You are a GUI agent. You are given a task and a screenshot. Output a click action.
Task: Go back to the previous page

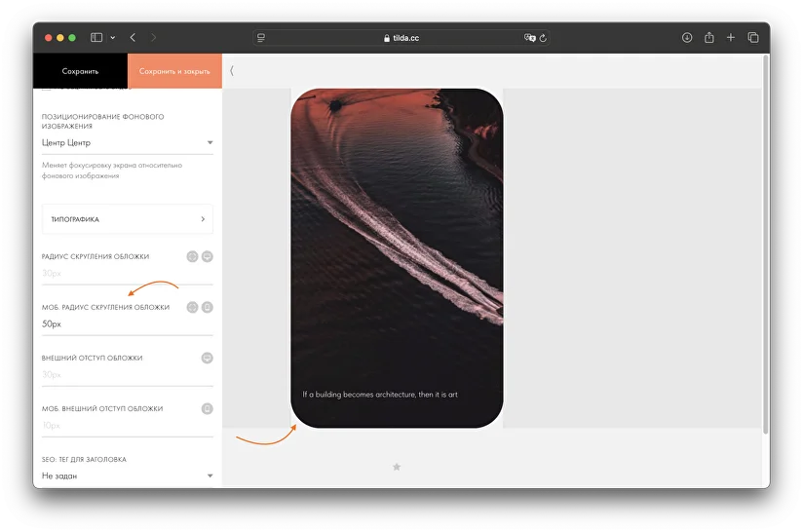[x=134, y=38]
